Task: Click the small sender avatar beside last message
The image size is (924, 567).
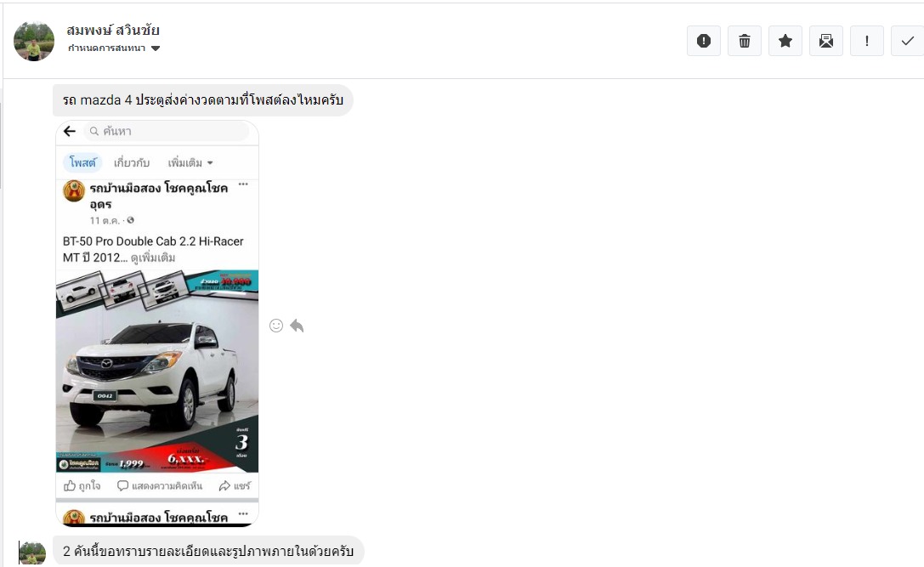Action: (32, 553)
